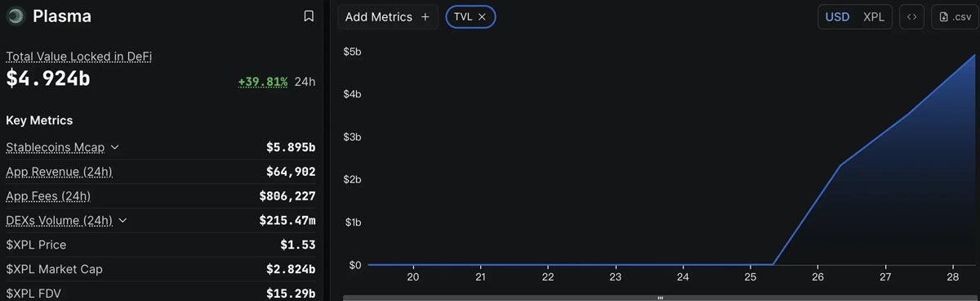
Task: Bookmark the Plasma chain page
Action: click(309, 16)
